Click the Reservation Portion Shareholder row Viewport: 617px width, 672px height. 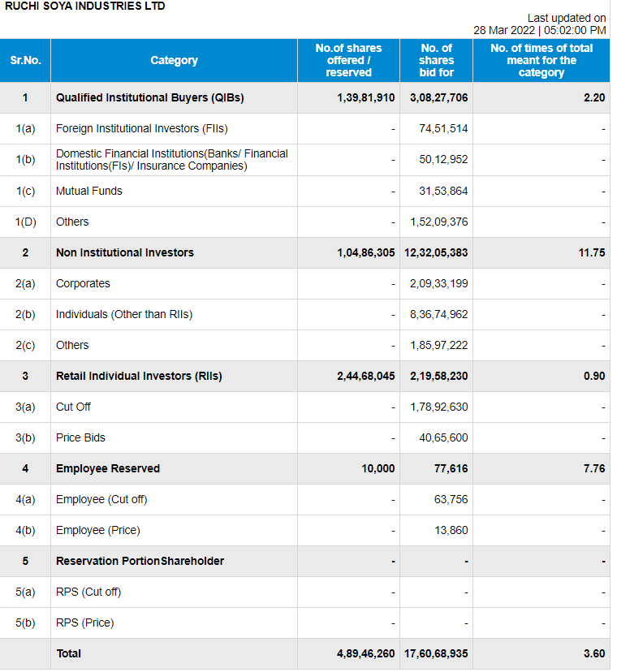pyautogui.click(x=140, y=561)
